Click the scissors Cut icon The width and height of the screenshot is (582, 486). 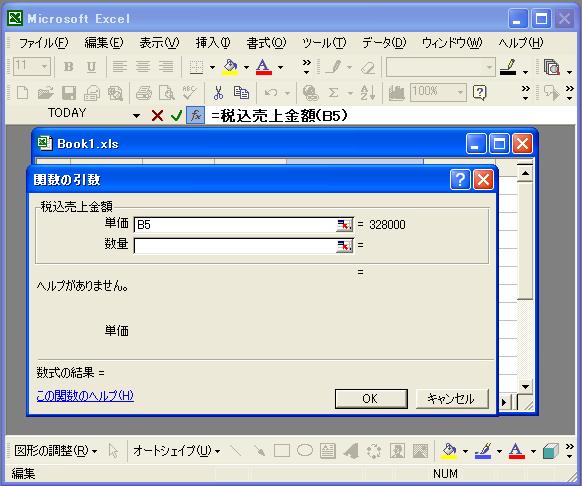(218, 93)
